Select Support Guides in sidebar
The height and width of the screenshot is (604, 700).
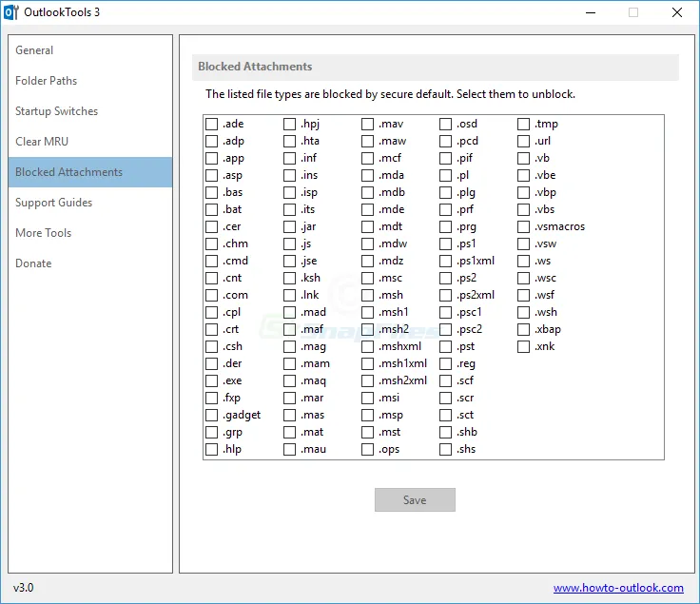[53, 203]
